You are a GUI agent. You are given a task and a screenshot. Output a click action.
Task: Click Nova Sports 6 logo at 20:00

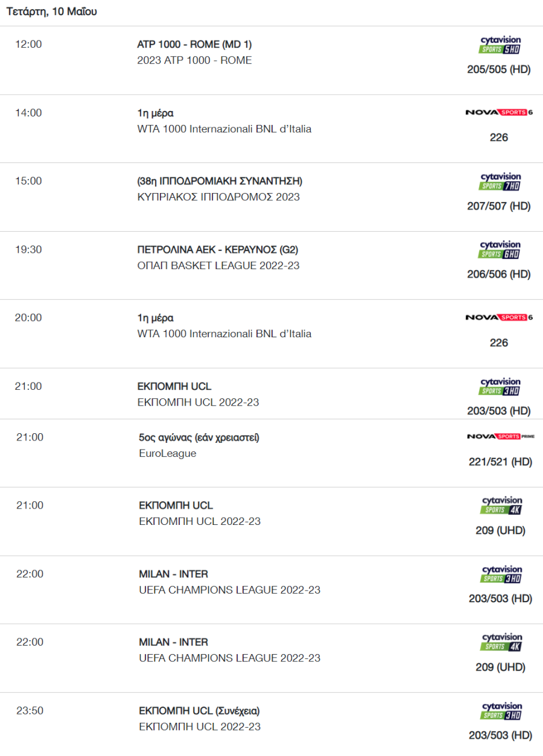tap(499, 317)
